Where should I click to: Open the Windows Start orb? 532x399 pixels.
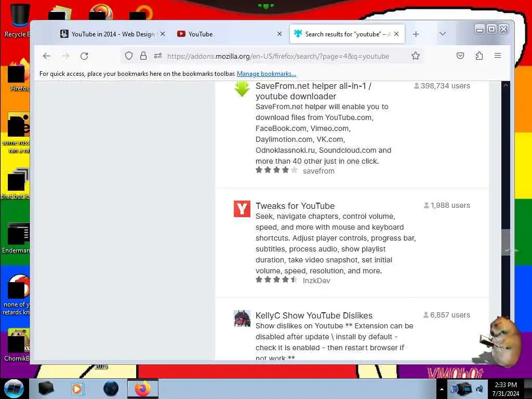(14, 389)
